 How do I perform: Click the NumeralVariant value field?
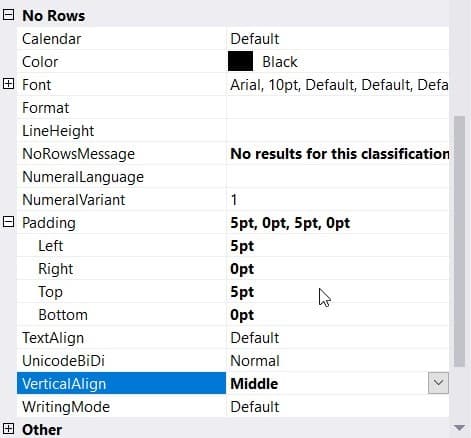[337, 200]
